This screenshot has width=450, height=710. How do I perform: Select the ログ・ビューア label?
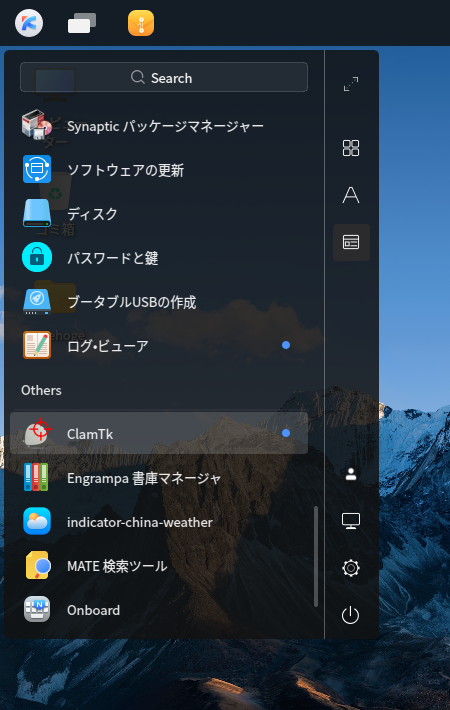coord(108,346)
